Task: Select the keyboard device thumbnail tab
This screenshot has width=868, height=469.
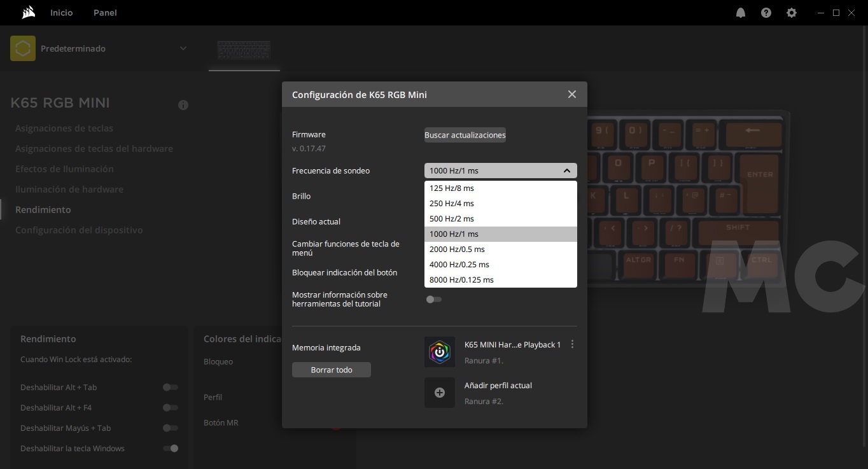Action: coord(244,50)
